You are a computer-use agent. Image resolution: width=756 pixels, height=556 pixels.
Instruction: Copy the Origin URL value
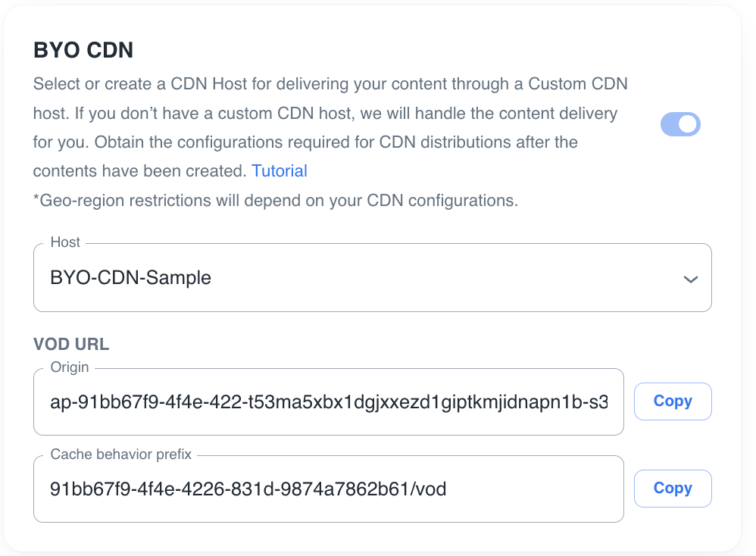point(672,401)
